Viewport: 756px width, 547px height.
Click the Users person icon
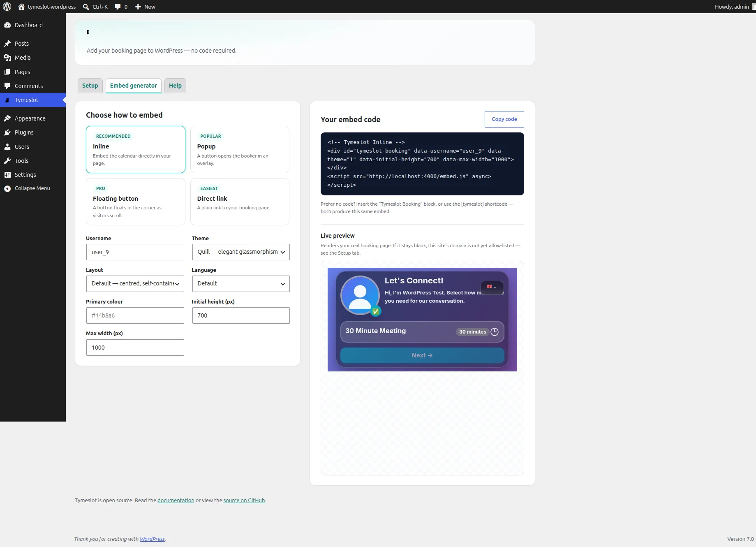(x=7, y=147)
